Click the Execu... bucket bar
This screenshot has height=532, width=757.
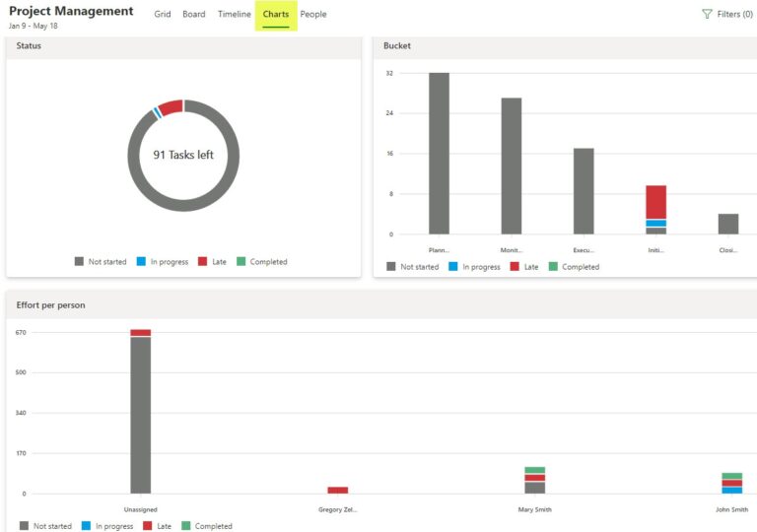coord(584,191)
